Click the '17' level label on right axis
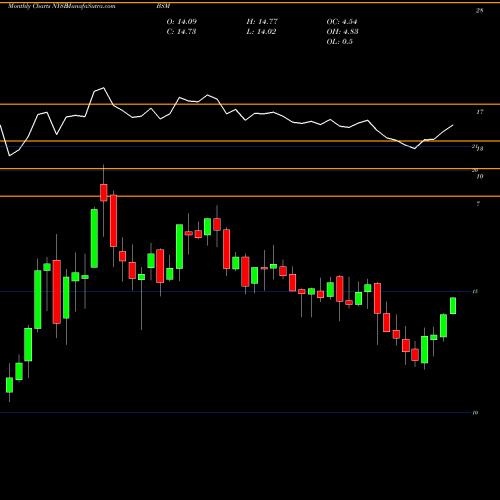 [x=479, y=112]
